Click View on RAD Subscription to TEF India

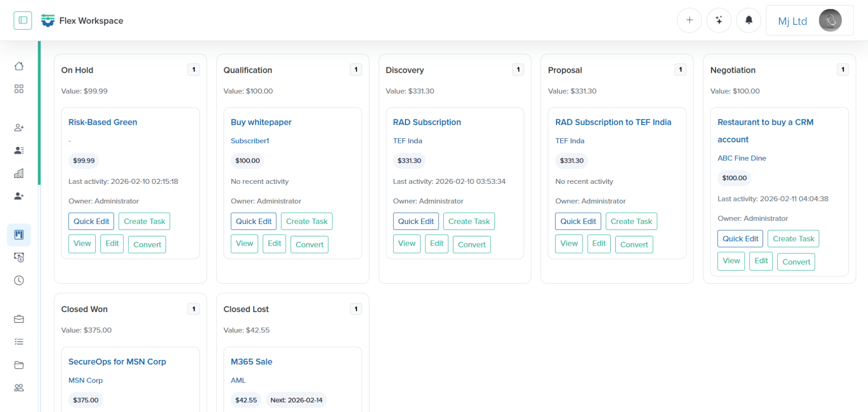(569, 243)
